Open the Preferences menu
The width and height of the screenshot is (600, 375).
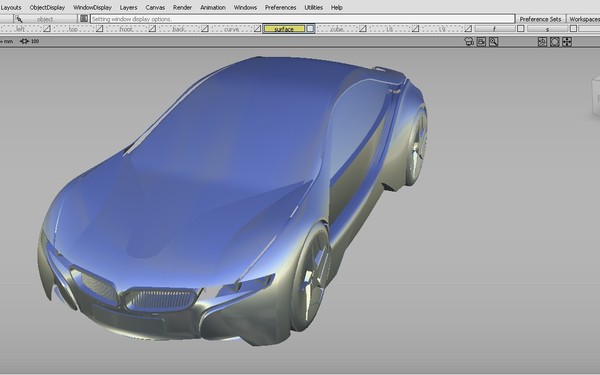coord(280,7)
